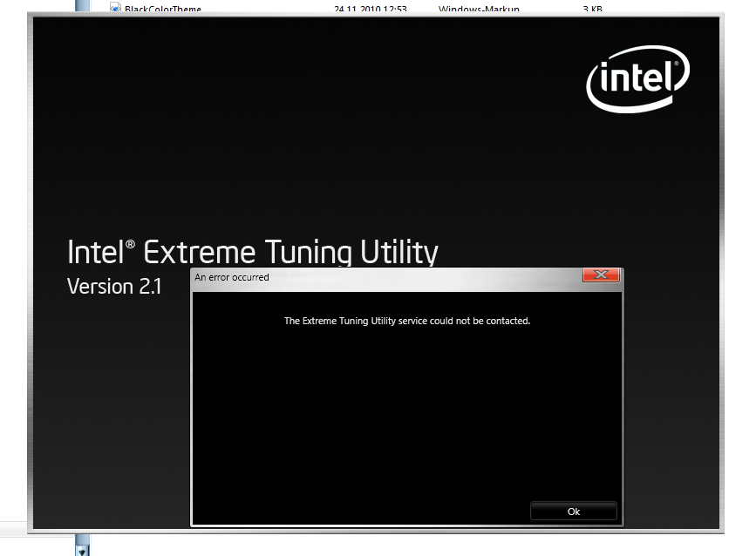Close the 'An error occurred' dialog
Viewport: 756px width, 556px height.
[601, 276]
